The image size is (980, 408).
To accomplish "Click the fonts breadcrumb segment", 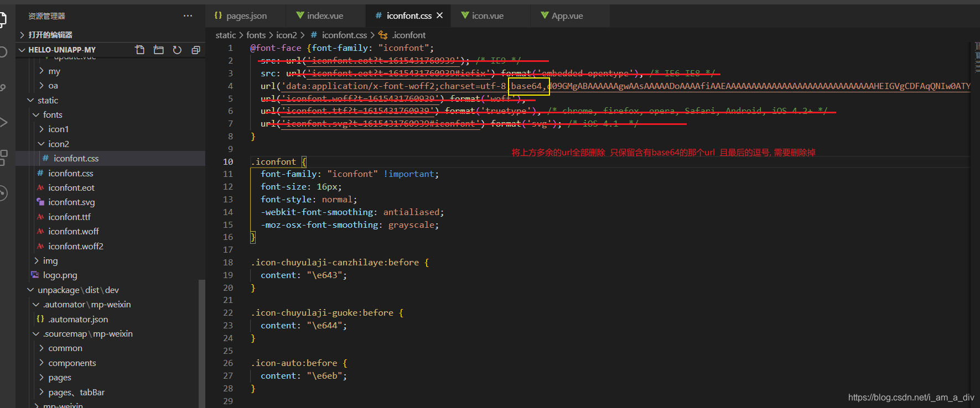I will [x=256, y=35].
